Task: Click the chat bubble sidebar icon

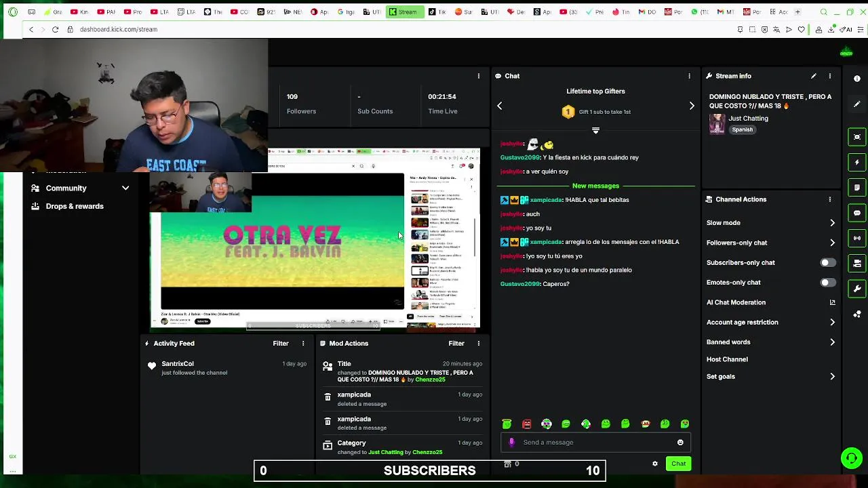Action: pyautogui.click(x=857, y=213)
